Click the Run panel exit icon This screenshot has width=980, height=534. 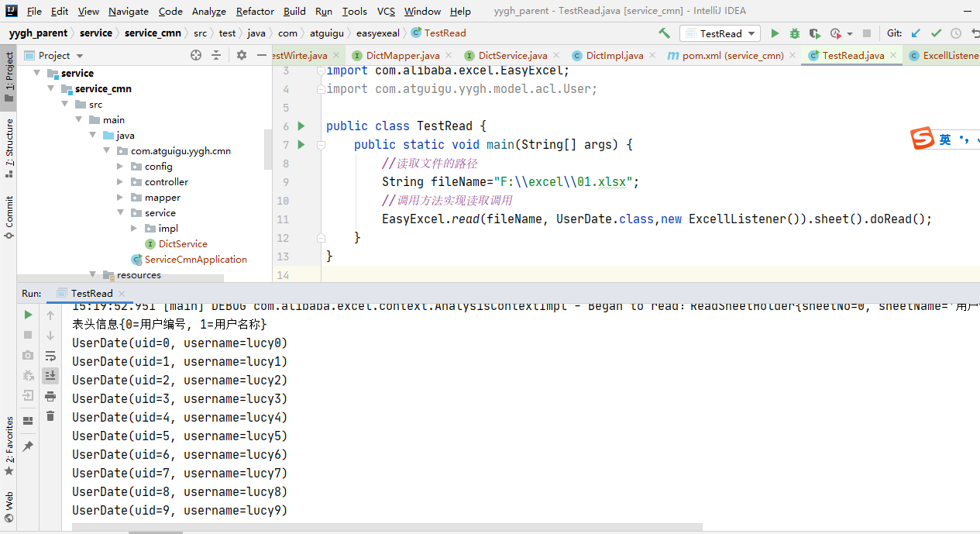pyautogui.click(x=28, y=395)
